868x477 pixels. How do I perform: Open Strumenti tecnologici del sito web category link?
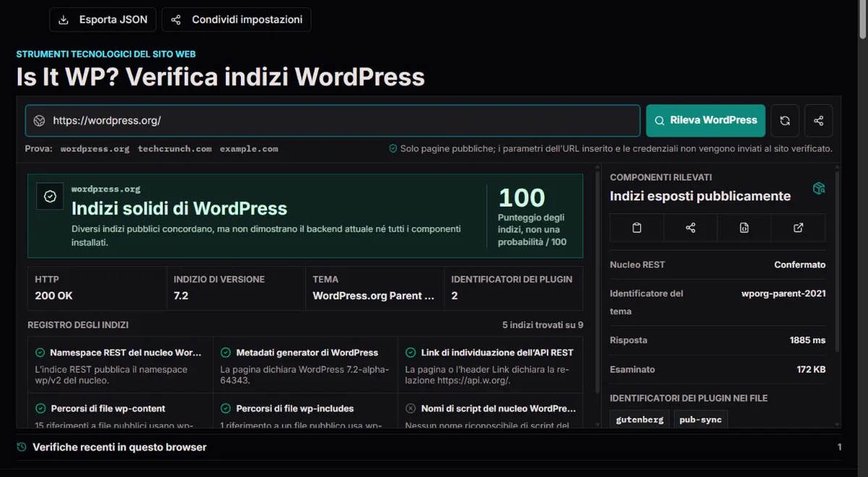[x=106, y=54]
